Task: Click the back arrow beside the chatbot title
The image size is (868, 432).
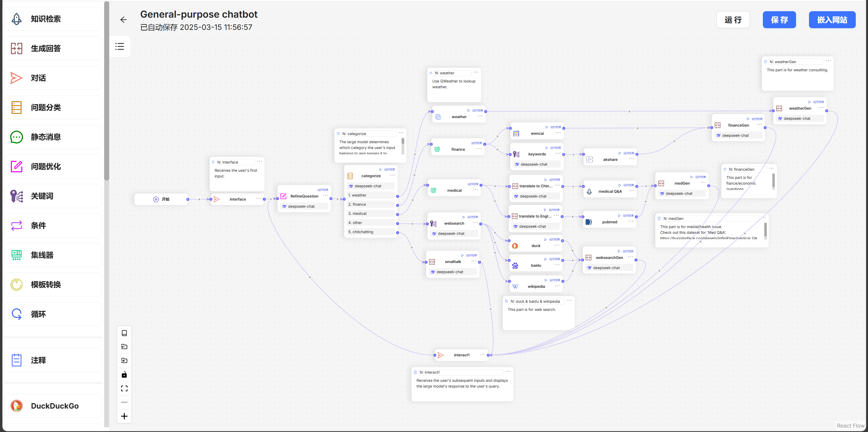Action: click(x=123, y=20)
